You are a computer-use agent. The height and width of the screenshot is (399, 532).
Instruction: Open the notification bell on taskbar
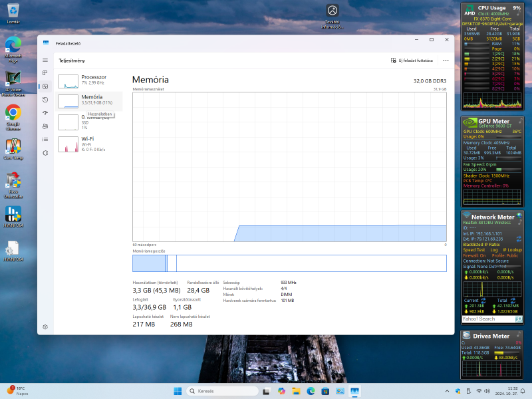(523, 391)
